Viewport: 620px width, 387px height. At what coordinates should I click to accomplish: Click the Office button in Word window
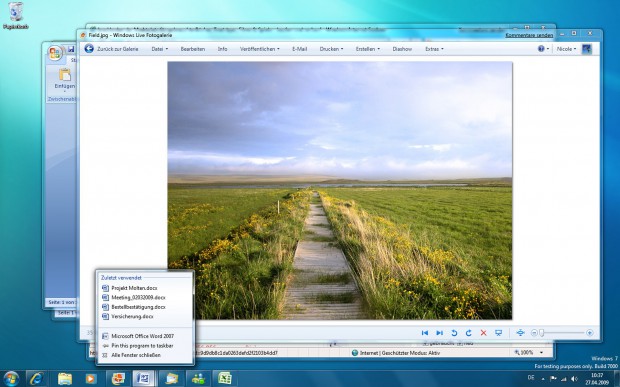[x=55, y=53]
